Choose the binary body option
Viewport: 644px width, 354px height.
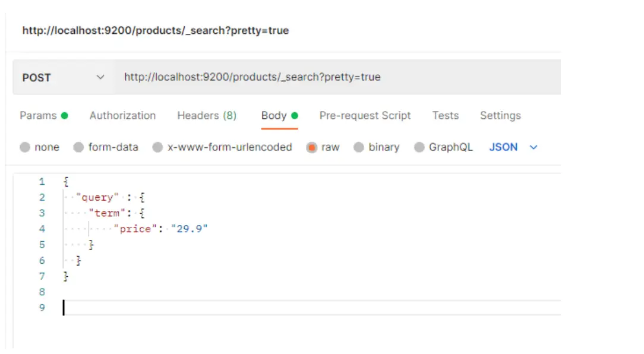[x=359, y=148]
